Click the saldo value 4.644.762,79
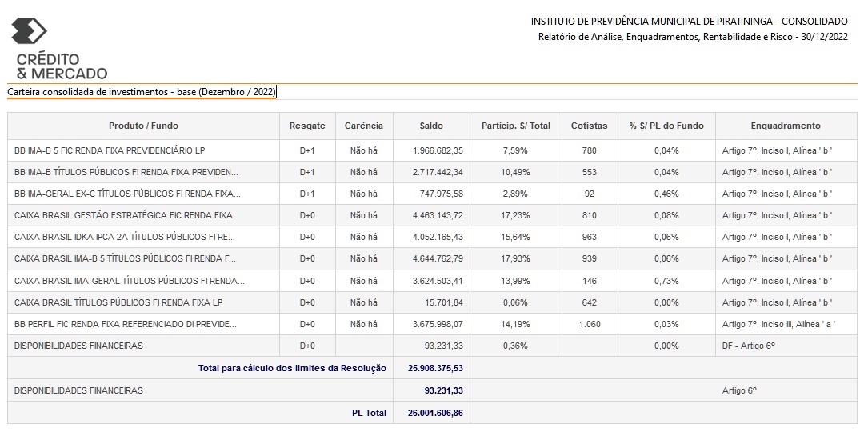This screenshot has width=868, height=432. 438,258
